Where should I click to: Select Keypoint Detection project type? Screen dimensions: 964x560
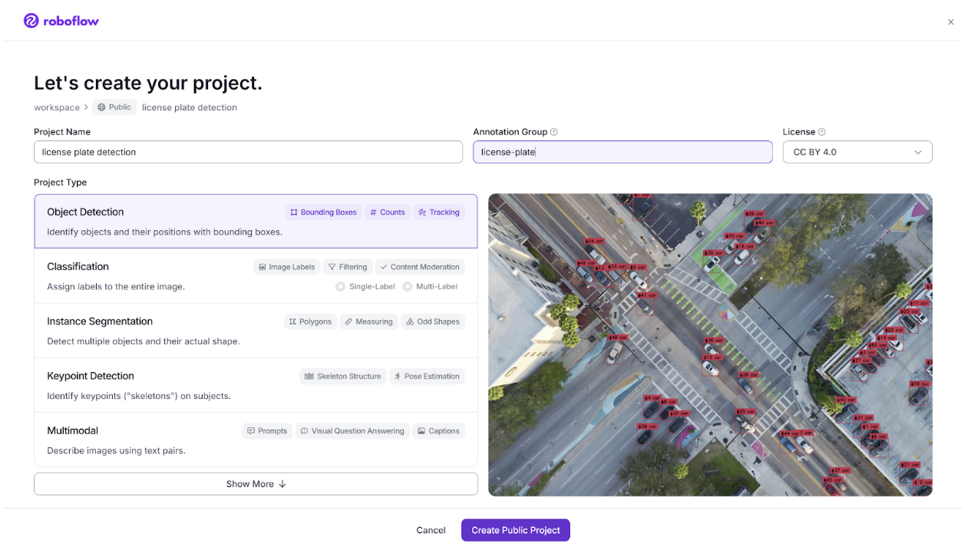[256, 385]
